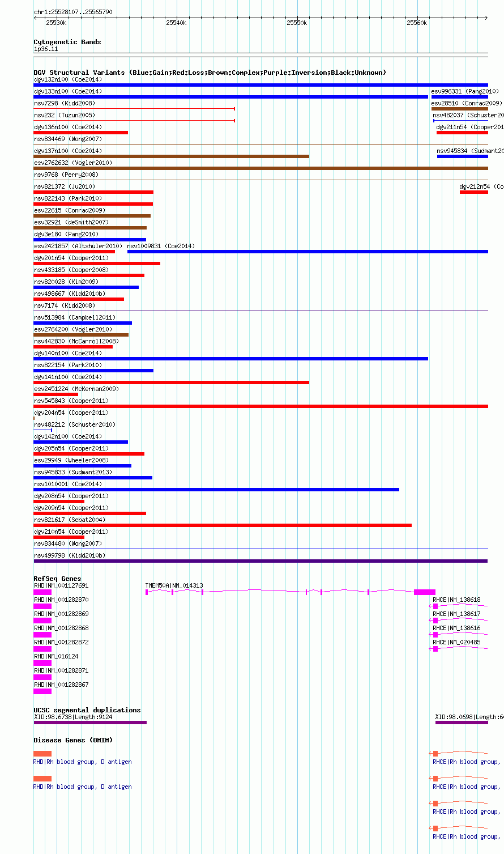Open dgv211n54 (Cooper) variant
Viewport: 504px width, 854px height.
tap(469, 128)
